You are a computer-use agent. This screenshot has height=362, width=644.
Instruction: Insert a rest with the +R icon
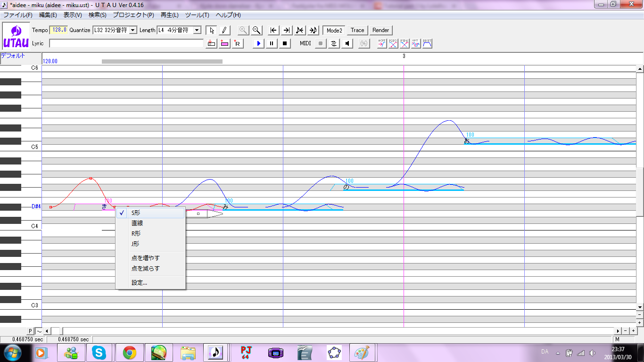click(237, 43)
